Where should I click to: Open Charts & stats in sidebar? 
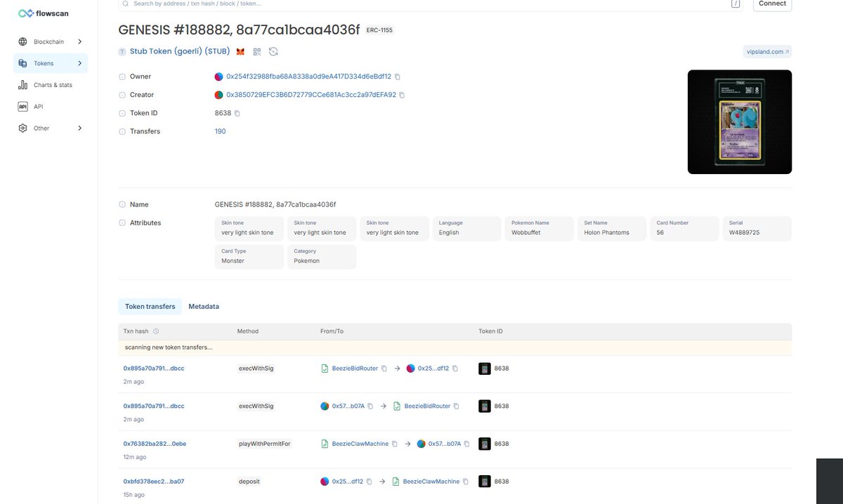51,85
